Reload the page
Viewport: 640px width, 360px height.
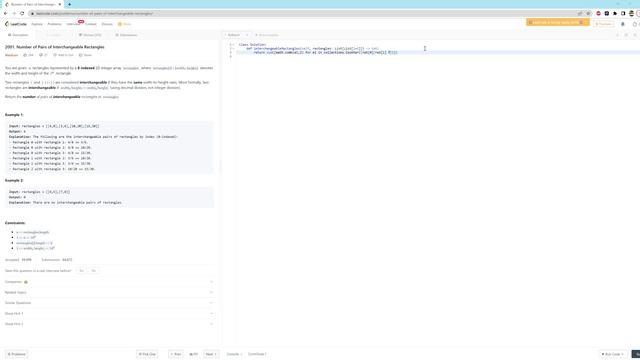click(x=22, y=13)
